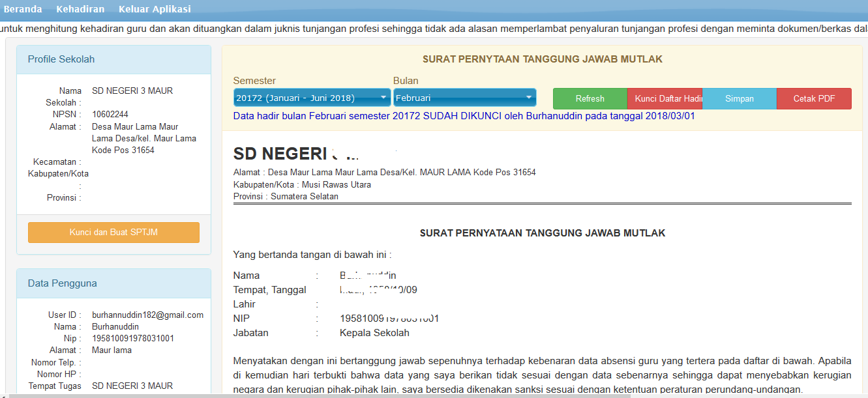Click the Kepala Sekolah jabatan text
This screenshot has width=868, height=398.
(x=374, y=333)
